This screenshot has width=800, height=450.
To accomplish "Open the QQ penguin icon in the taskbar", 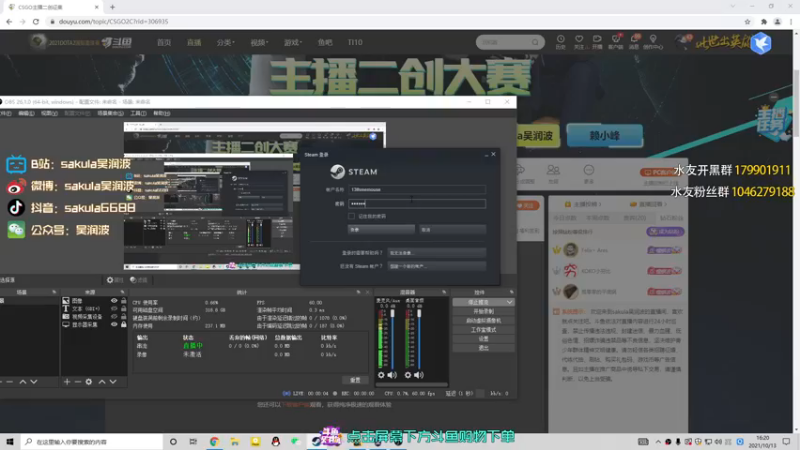I will (276, 441).
